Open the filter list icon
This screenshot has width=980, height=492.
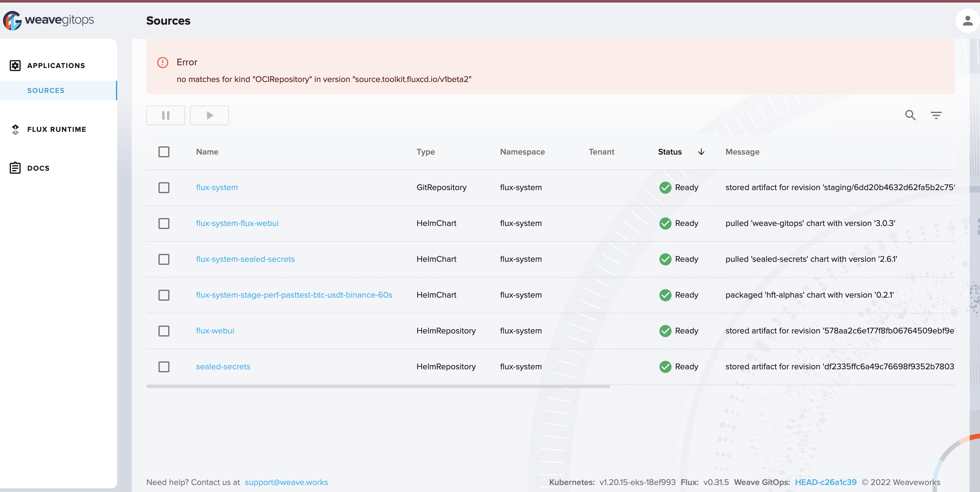936,115
